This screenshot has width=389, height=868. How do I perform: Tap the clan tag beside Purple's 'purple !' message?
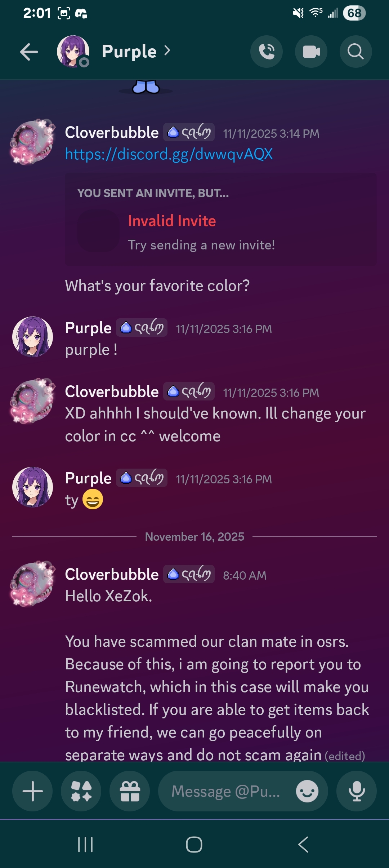click(x=142, y=328)
